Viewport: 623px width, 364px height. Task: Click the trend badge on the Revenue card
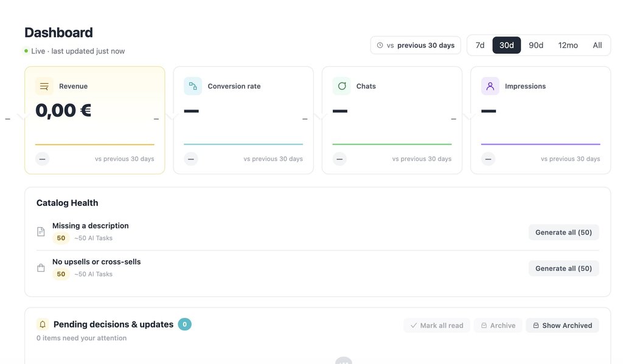point(42,159)
